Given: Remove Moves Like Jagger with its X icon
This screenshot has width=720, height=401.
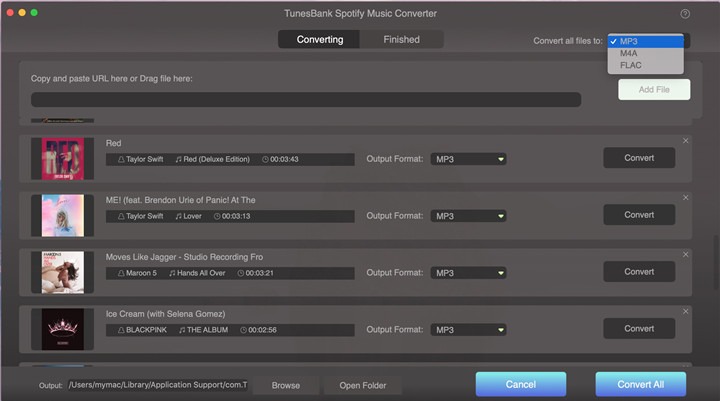Looking at the screenshot, I should click(685, 254).
